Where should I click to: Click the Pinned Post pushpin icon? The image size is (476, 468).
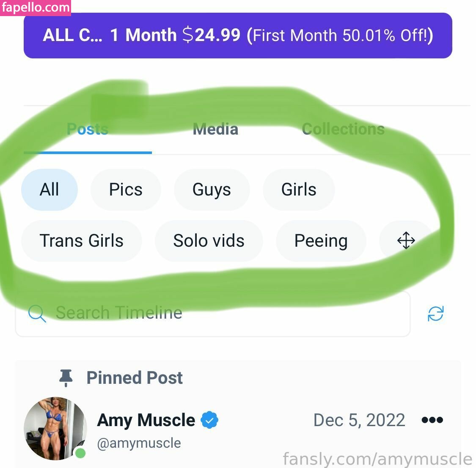tap(66, 377)
